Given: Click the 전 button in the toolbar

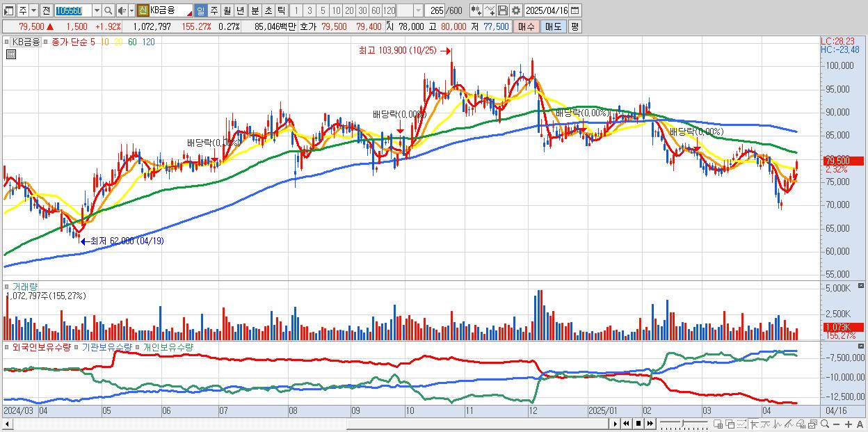Looking at the screenshot, I should [x=46, y=10].
